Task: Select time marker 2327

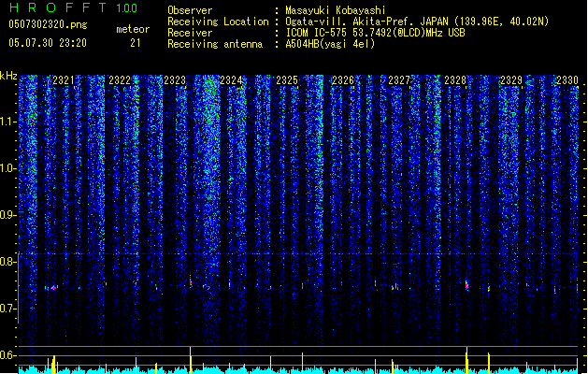Action: (399, 80)
